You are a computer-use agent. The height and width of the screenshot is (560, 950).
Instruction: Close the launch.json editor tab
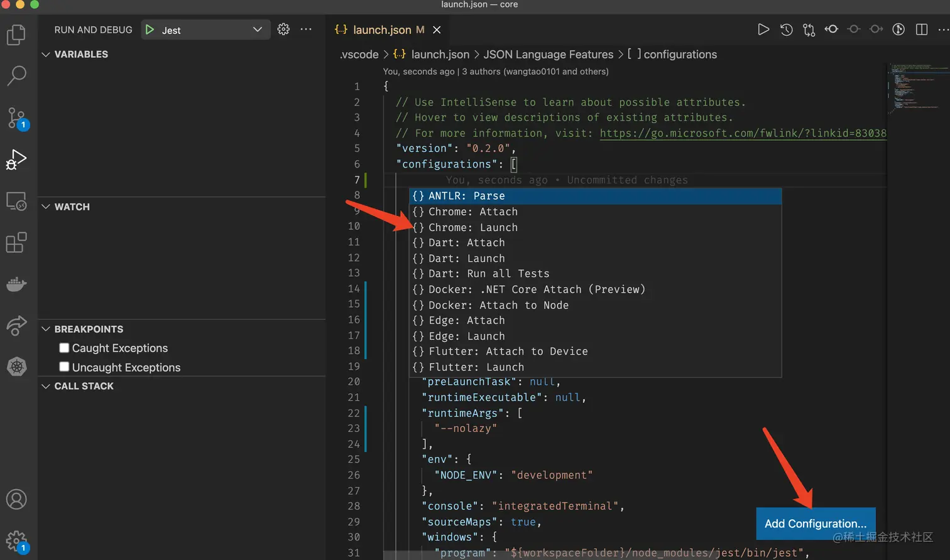pos(437,30)
